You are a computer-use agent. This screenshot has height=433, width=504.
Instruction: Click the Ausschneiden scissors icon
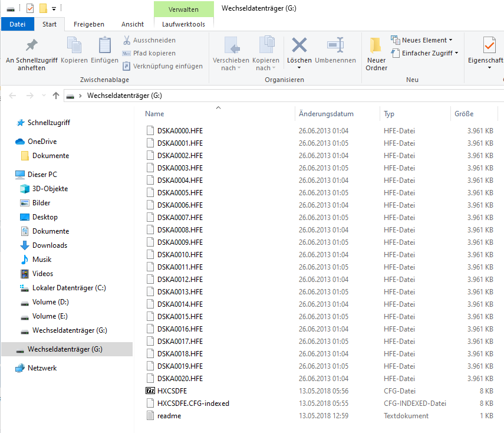[127, 40]
